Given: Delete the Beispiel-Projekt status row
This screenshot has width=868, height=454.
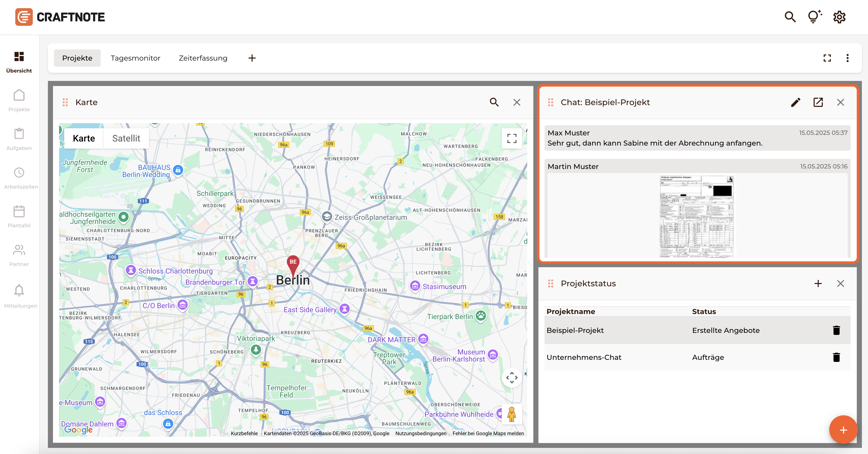Looking at the screenshot, I should coord(836,330).
